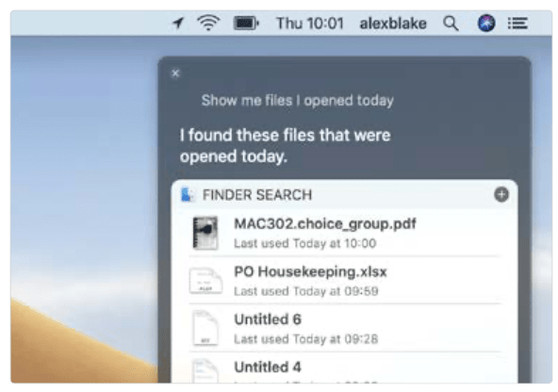558x392 pixels.
Task: Click the Finder icon beside FINDER SEARCH
Action: click(x=188, y=195)
